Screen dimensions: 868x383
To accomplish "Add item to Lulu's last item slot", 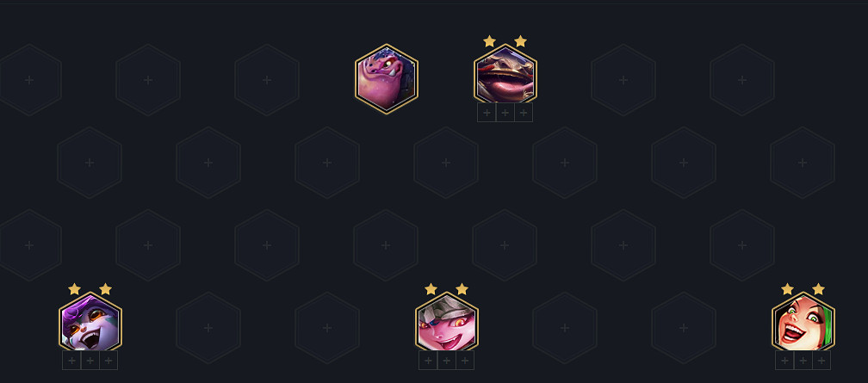I will pos(108,361).
